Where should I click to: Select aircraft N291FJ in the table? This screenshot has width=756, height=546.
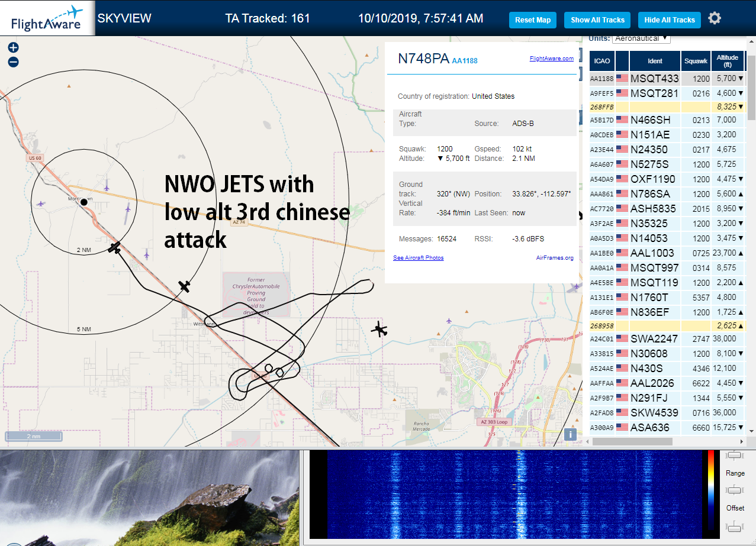pos(667,398)
